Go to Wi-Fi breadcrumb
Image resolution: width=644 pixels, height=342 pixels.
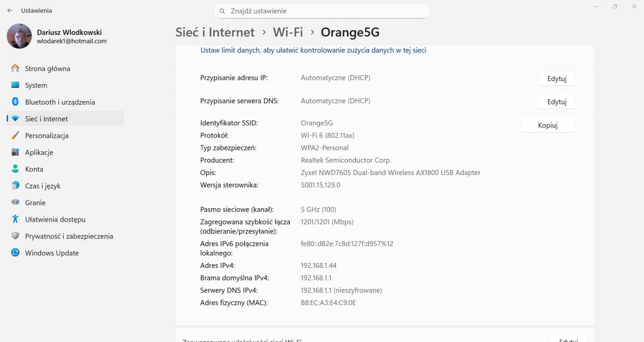click(x=288, y=32)
